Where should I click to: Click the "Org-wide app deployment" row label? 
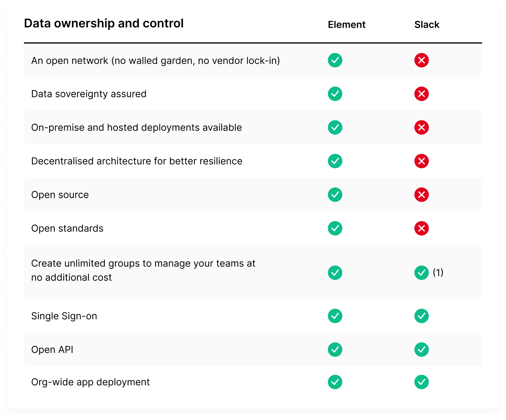point(90,382)
